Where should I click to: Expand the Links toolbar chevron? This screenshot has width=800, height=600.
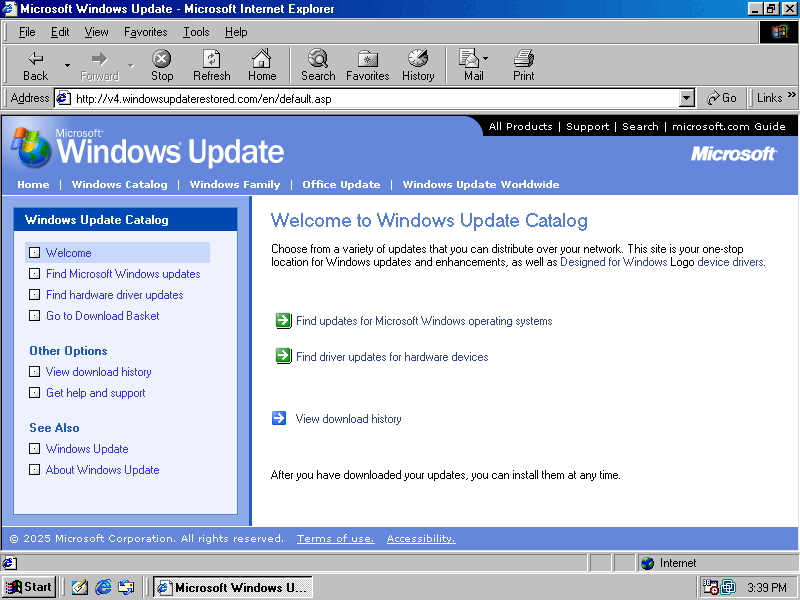[792, 96]
